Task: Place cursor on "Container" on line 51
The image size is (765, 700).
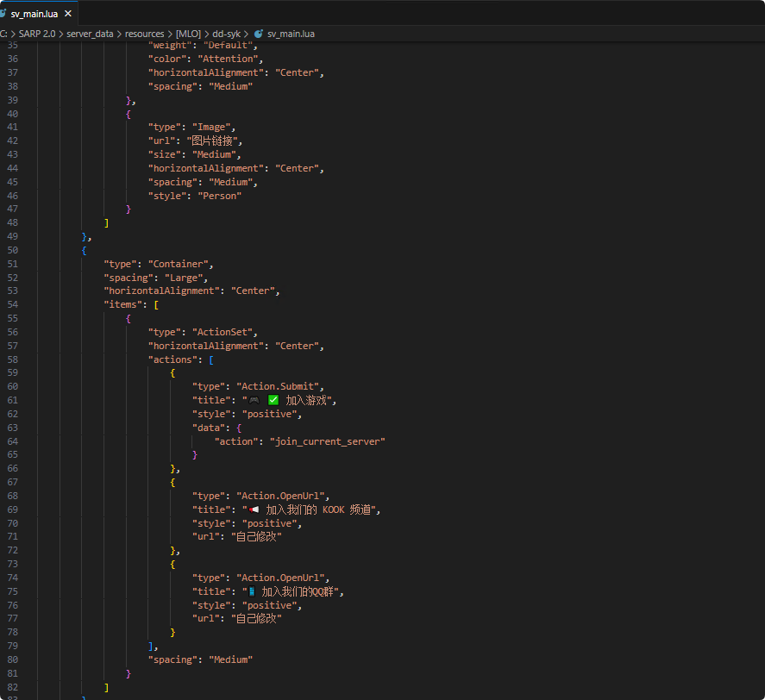Action: 180,264
